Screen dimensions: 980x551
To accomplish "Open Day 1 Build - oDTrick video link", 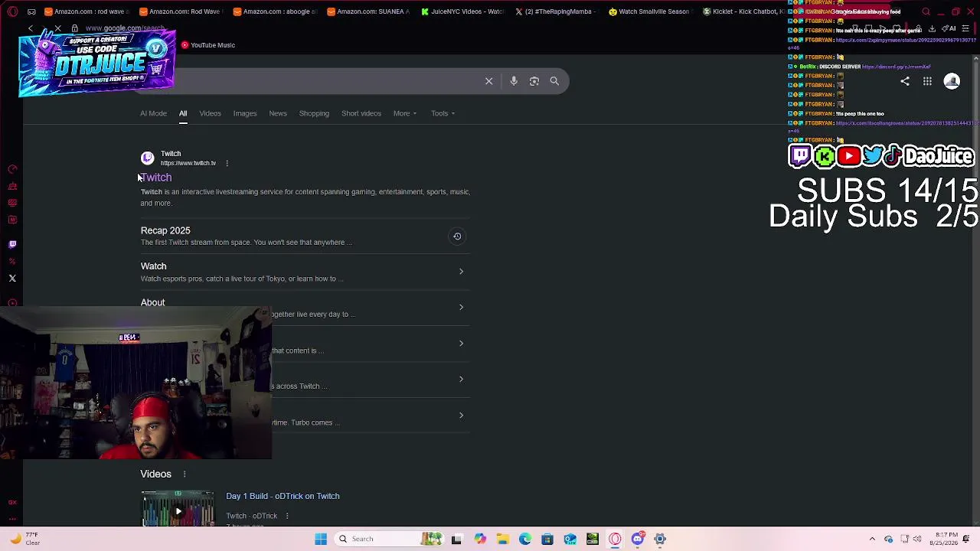I will pos(283,496).
